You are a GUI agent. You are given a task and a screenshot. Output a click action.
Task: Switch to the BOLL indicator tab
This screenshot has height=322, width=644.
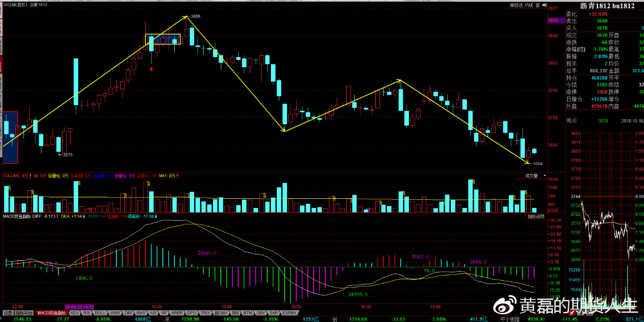[x=101, y=313]
